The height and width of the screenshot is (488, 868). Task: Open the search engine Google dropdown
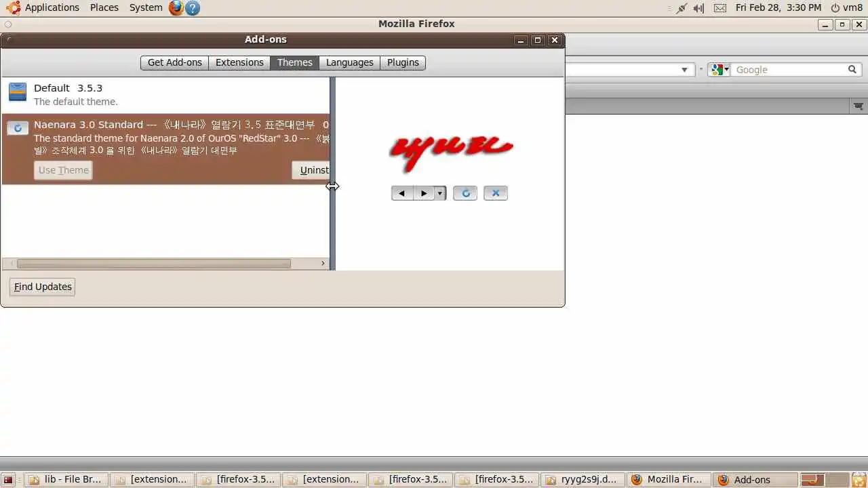point(719,69)
